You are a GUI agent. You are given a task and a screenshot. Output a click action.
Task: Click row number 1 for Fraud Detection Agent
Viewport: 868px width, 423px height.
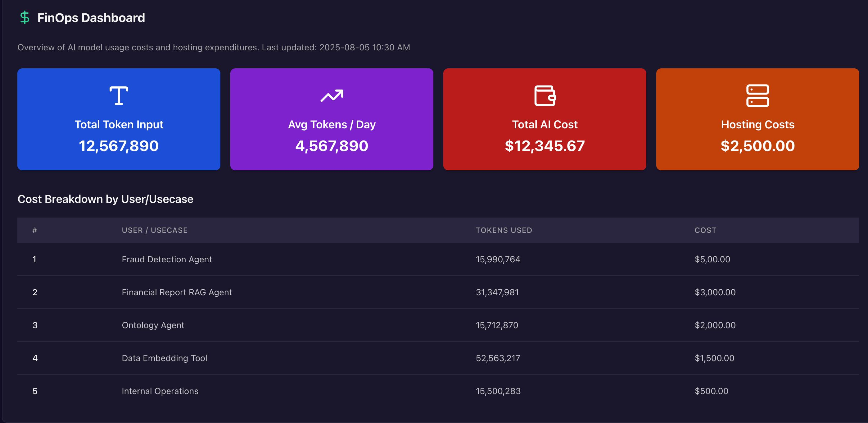point(34,259)
